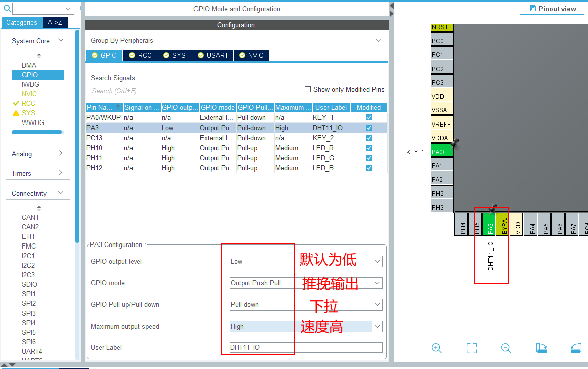Open the Group By Peripherals dropdown

(237, 40)
